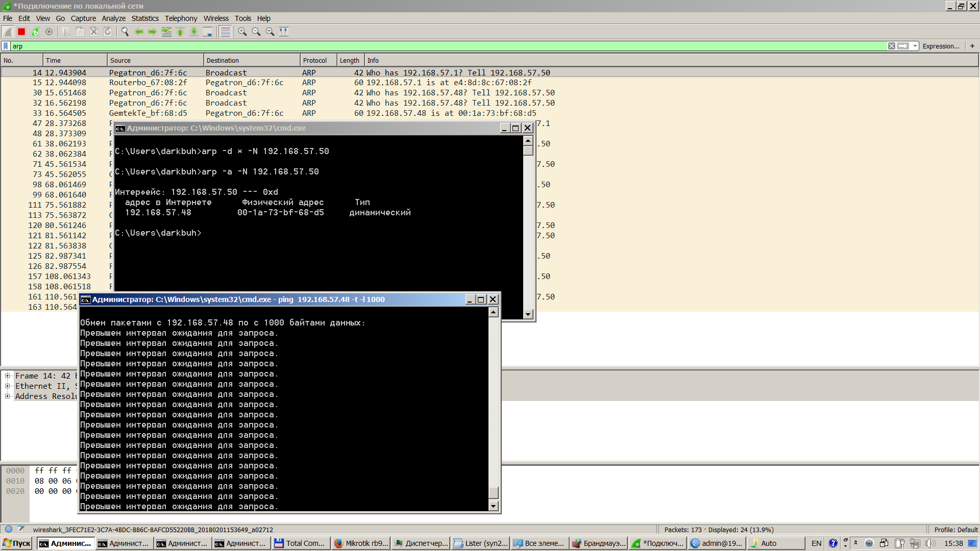Go to the first packet
Image resolution: width=980 pixels, height=551 pixels.
click(x=180, y=32)
